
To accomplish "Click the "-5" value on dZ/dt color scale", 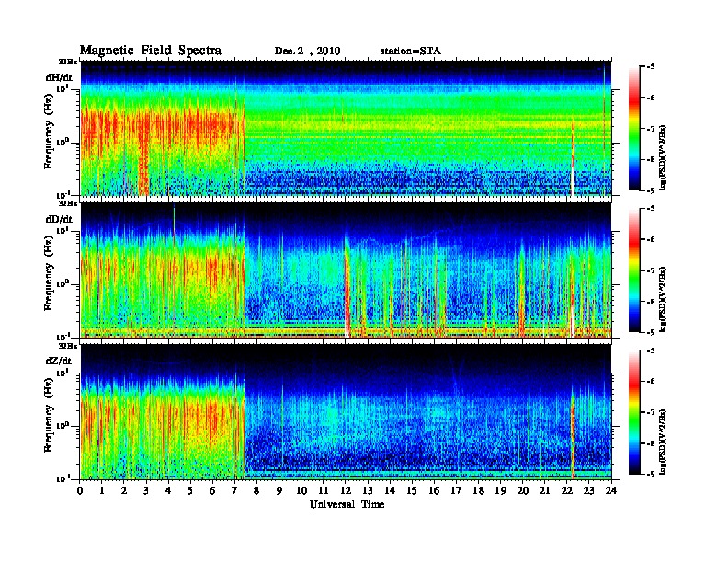I will coord(651,350).
